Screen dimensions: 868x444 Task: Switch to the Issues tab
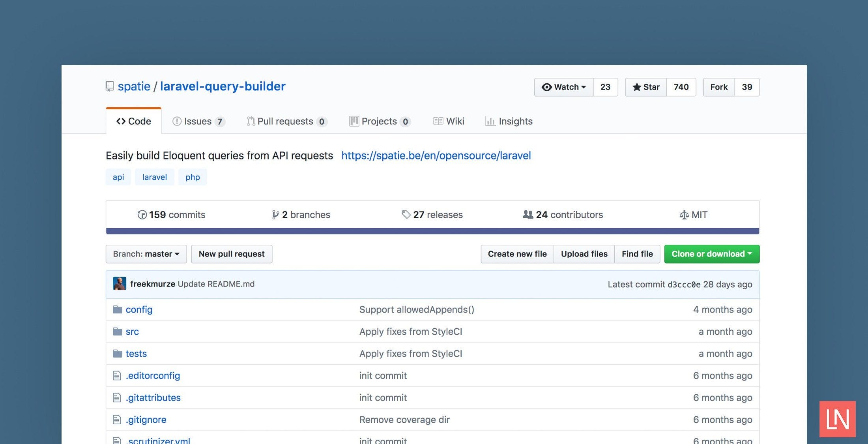click(198, 121)
